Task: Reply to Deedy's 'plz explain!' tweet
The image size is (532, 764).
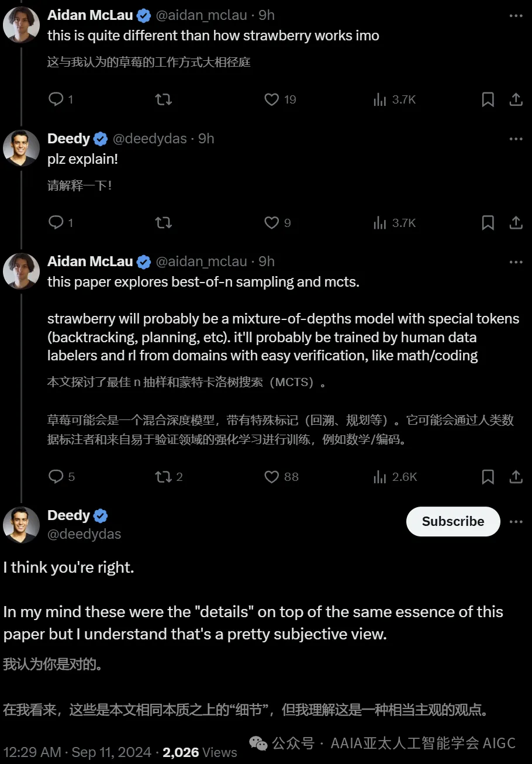Action: (56, 222)
